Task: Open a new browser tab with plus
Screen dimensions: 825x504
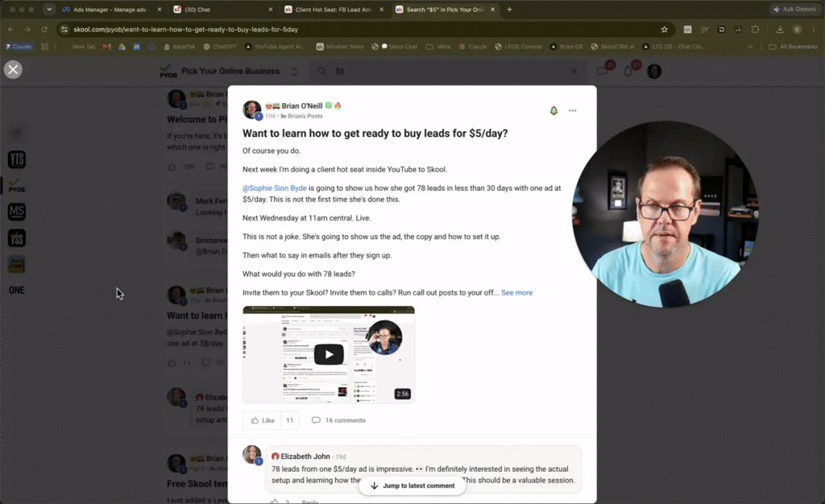Action: (509, 10)
